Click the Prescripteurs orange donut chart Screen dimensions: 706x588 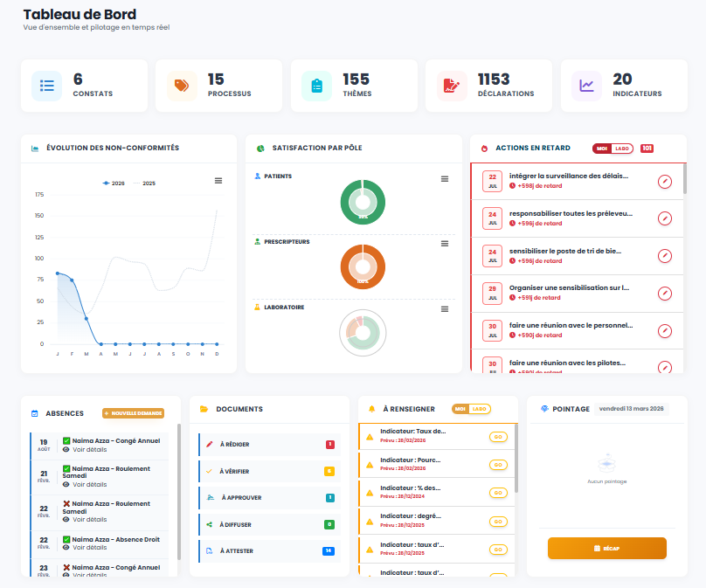362,266
